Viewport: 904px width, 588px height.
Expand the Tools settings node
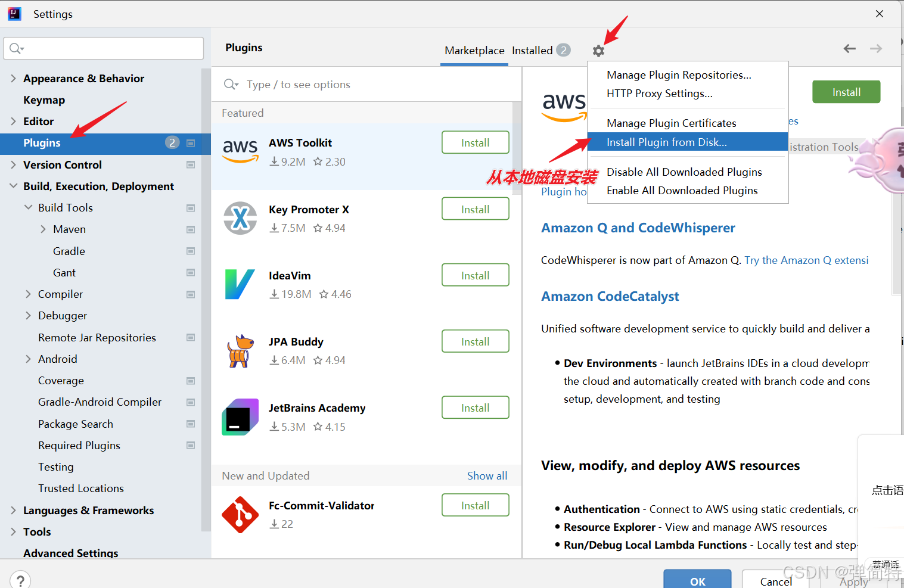pos(13,532)
